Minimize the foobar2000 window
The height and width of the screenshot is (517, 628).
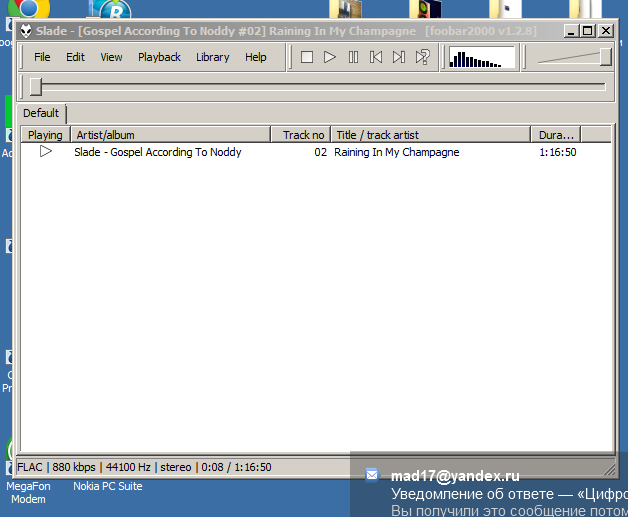pos(570,31)
